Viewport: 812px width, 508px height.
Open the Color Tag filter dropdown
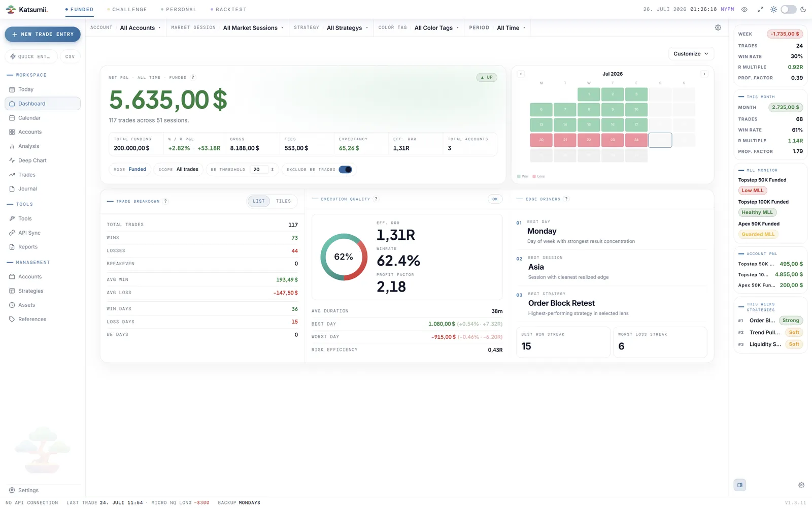pos(436,28)
